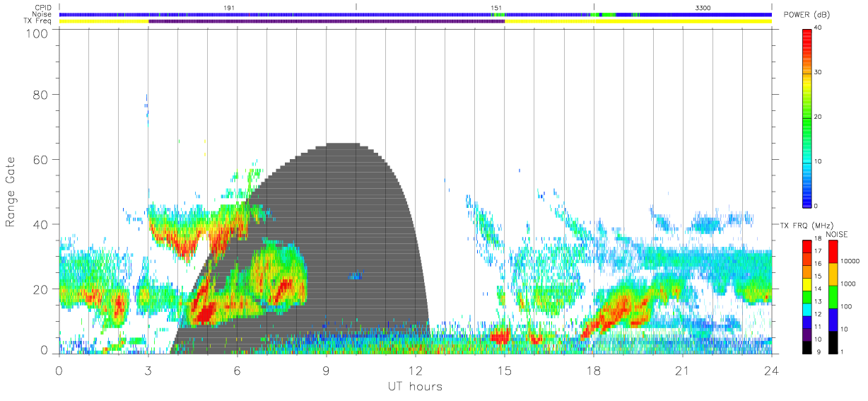Click CPID value '151'
This screenshot has width=868, height=401.
click(x=496, y=7)
